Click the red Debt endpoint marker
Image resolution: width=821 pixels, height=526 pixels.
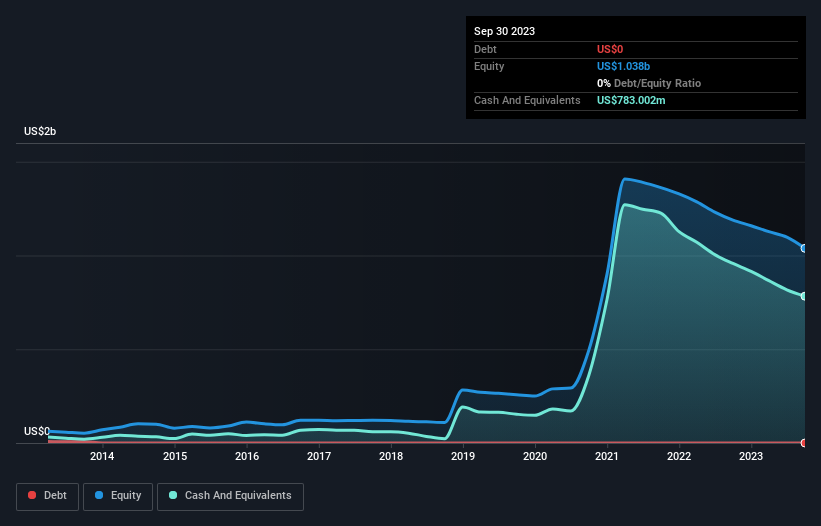point(804,443)
